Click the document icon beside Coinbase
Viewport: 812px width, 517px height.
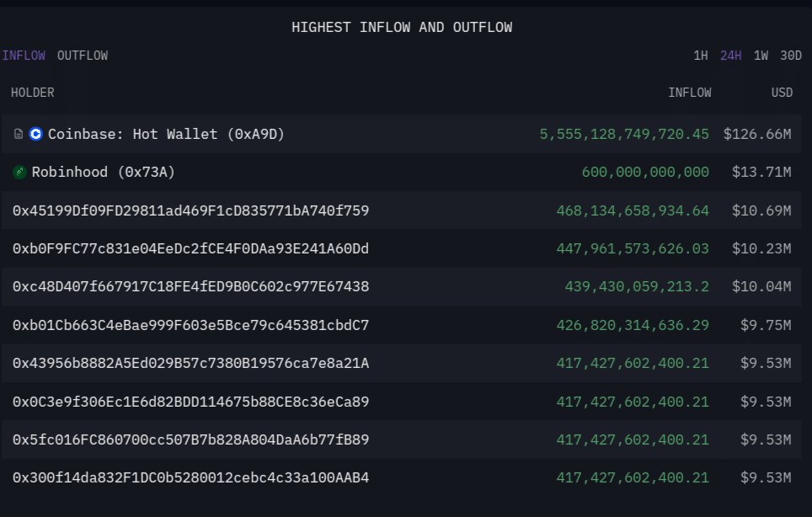(x=19, y=134)
